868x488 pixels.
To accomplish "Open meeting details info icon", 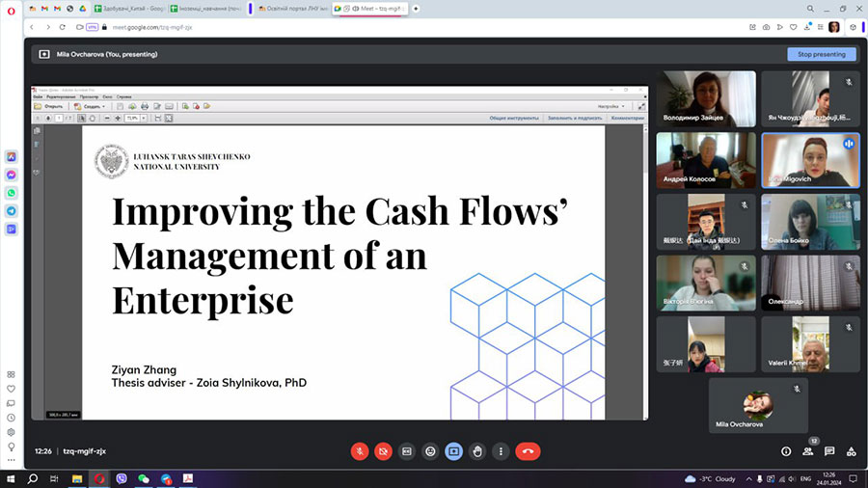I will coord(786,450).
